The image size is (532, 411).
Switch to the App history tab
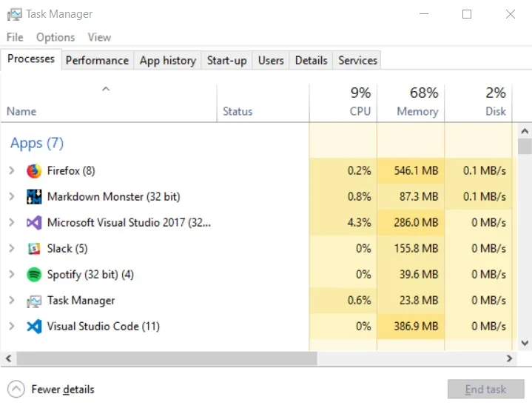pos(168,61)
